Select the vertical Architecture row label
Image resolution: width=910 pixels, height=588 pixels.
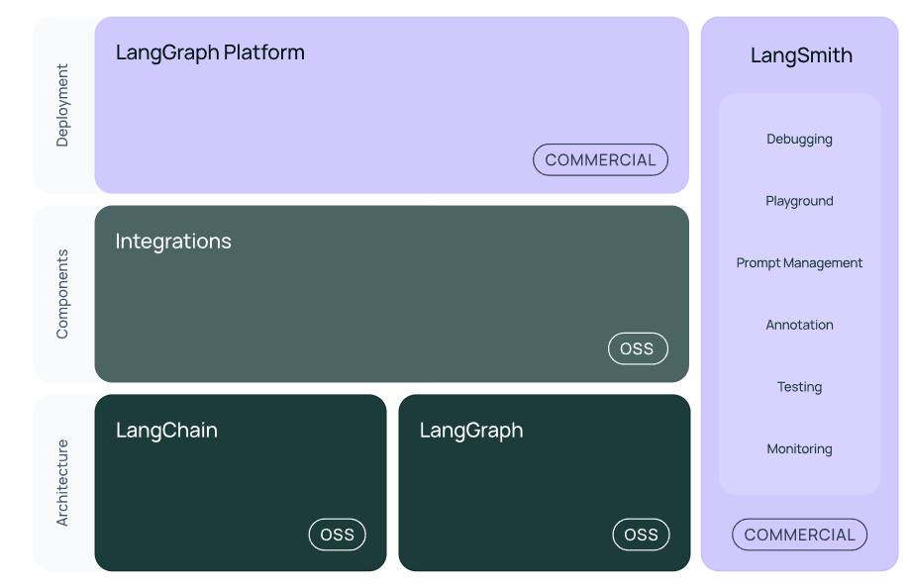pyautogui.click(x=63, y=483)
